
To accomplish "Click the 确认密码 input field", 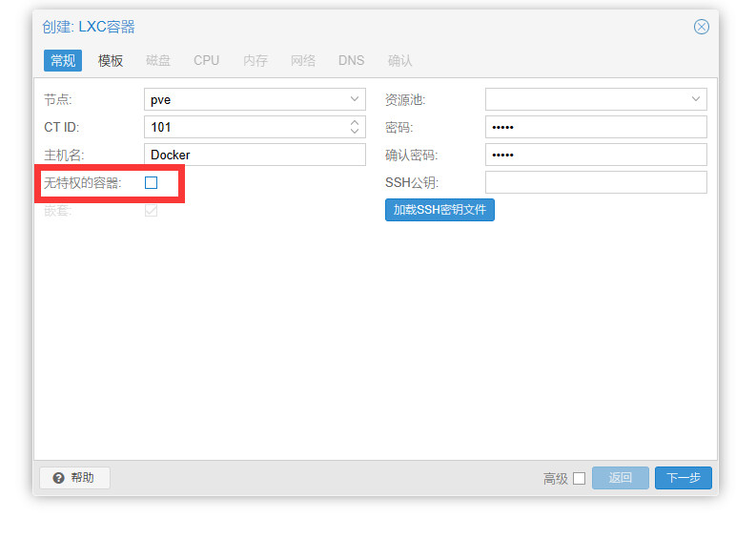I will [596, 155].
